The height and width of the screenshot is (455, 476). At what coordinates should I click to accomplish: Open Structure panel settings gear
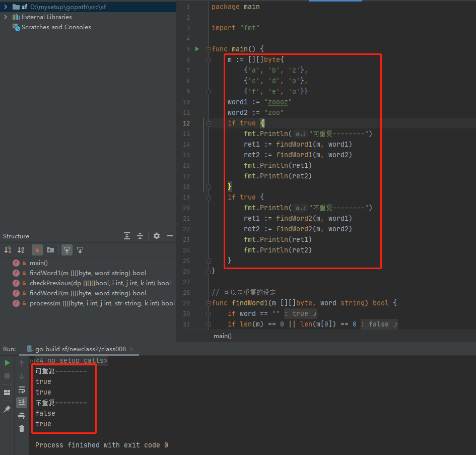click(x=157, y=236)
